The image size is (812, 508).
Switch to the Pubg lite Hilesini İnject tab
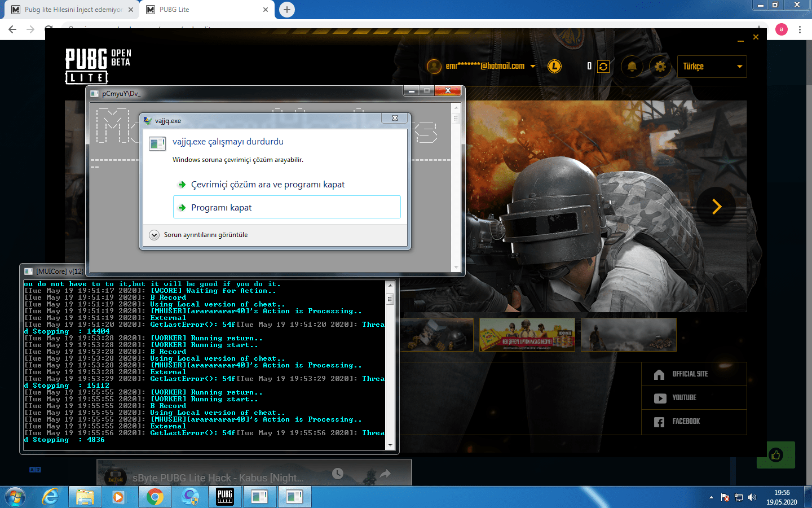(x=72, y=10)
